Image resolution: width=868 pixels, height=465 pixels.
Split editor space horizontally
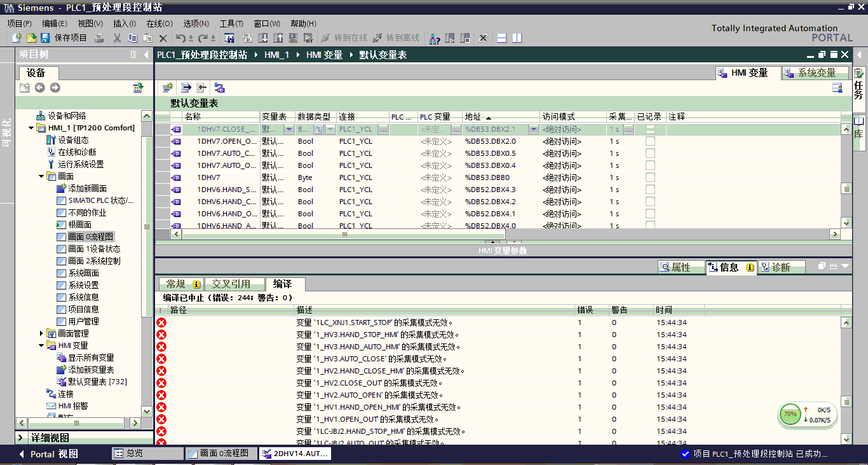502,38
